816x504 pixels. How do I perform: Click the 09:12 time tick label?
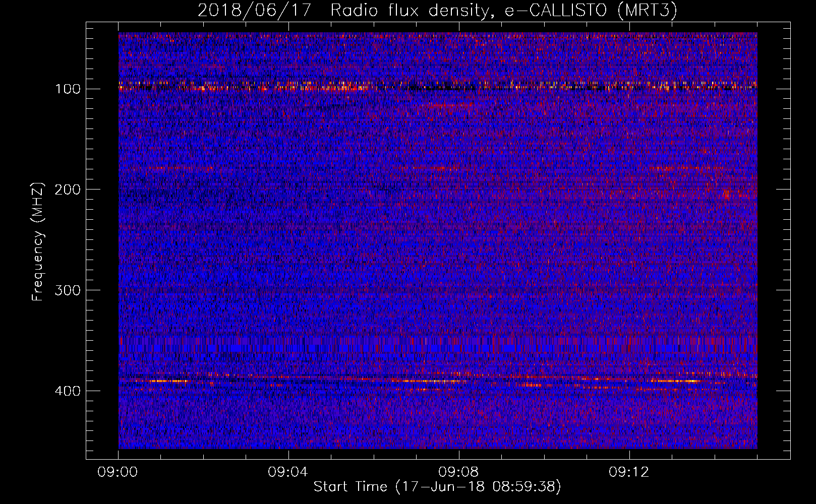coord(629,472)
